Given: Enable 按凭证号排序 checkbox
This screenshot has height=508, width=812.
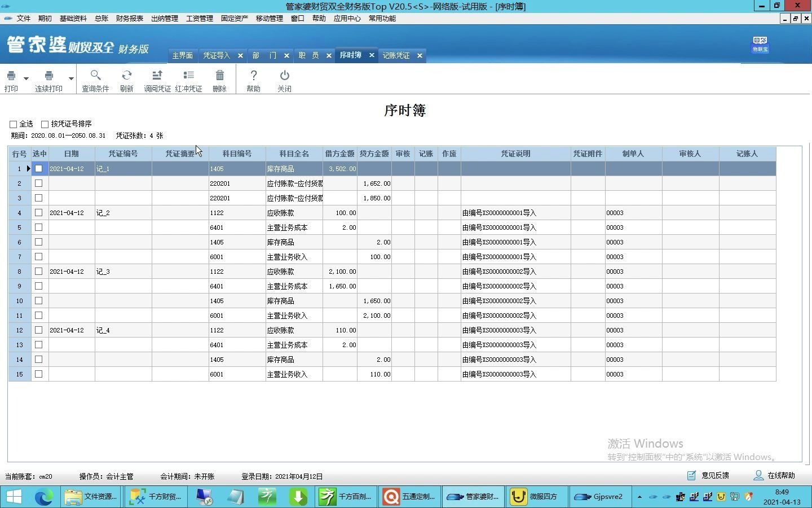Looking at the screenshot, I should tap(45, 124).
